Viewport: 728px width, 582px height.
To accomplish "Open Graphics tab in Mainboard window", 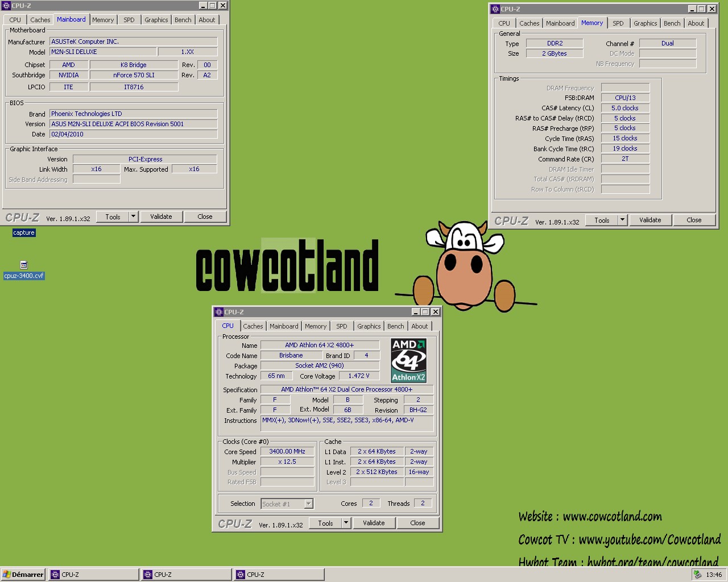I will [x=156, y=20].
